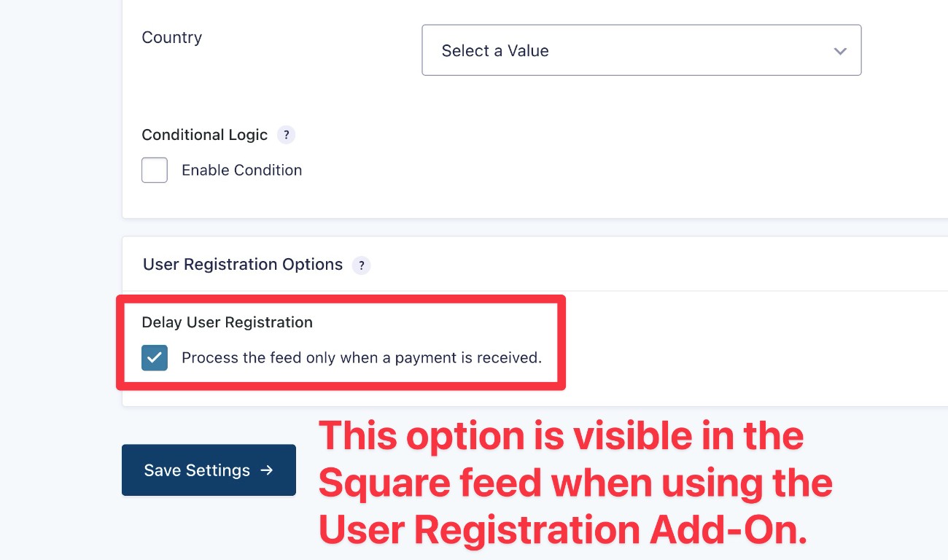Click the Delay User Registration heading text
The height and width of the screenshot is (560, 948).
(x=227, y=322)
